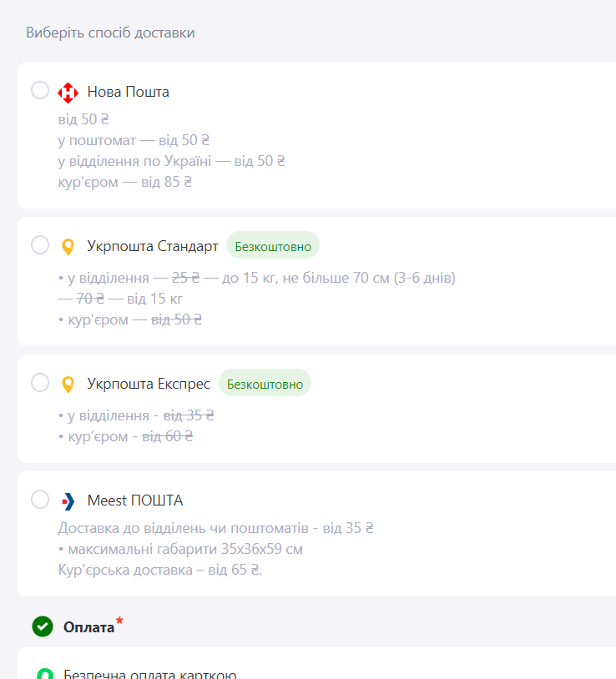
Task: Select the green radio for Безпечна оплата карткою
Action: 45,674
